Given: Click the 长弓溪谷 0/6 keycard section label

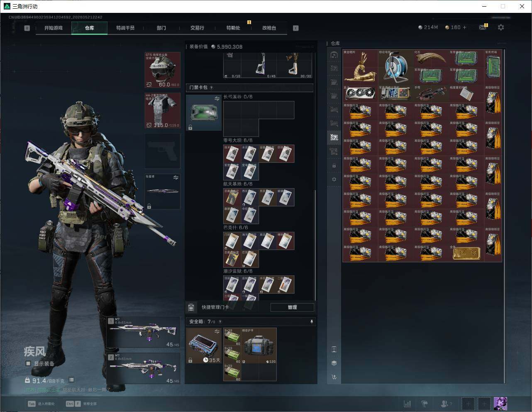Looking at the screenshot, I should (238, 97).
